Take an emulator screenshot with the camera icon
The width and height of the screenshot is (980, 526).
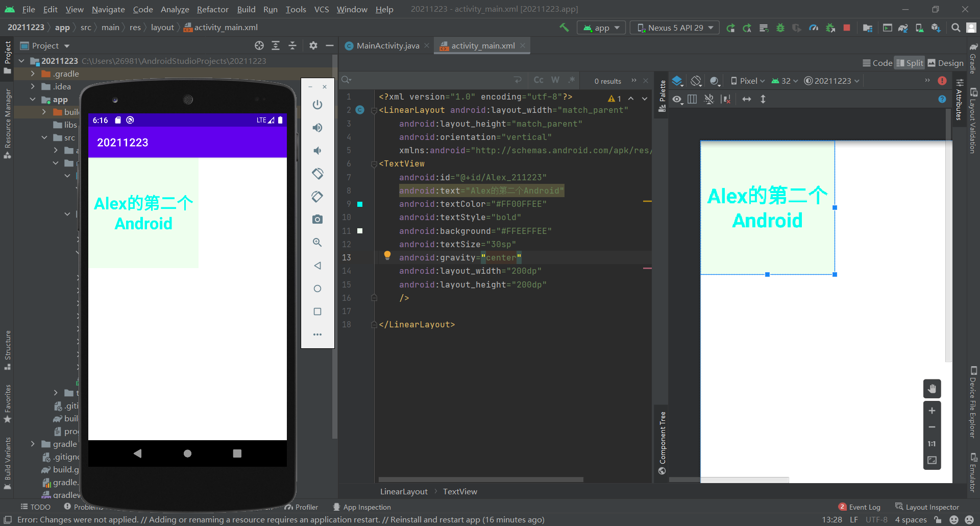pos(317,220)
